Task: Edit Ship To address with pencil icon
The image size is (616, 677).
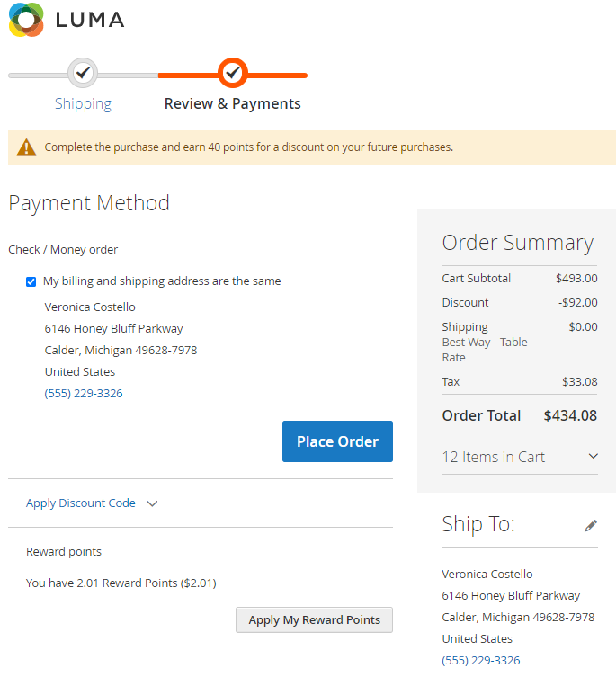Action: (591, 525)
